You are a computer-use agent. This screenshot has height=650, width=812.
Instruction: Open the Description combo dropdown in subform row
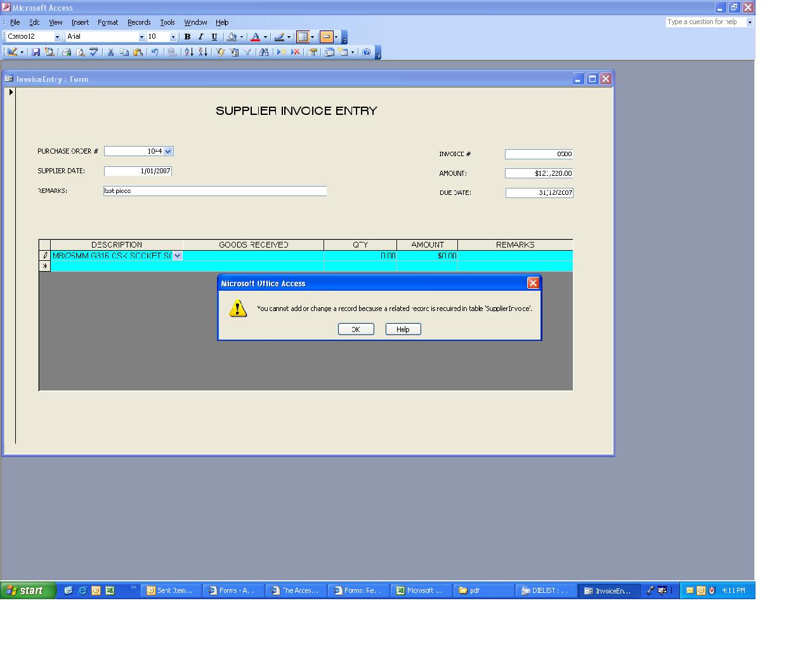(x=178, y=256)
